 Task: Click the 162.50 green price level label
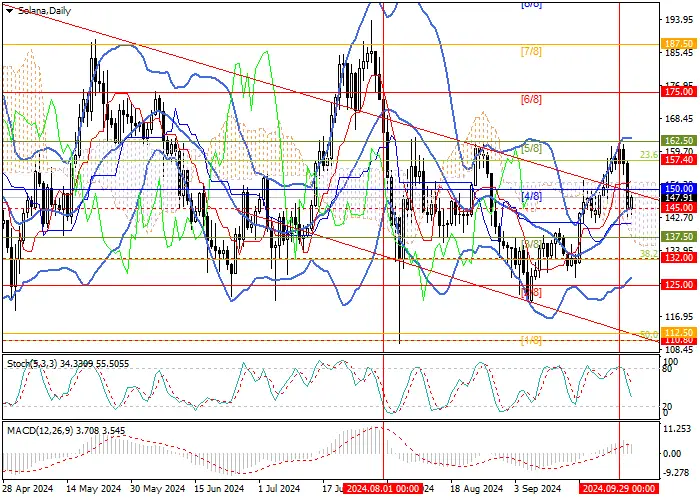point(679,141)
